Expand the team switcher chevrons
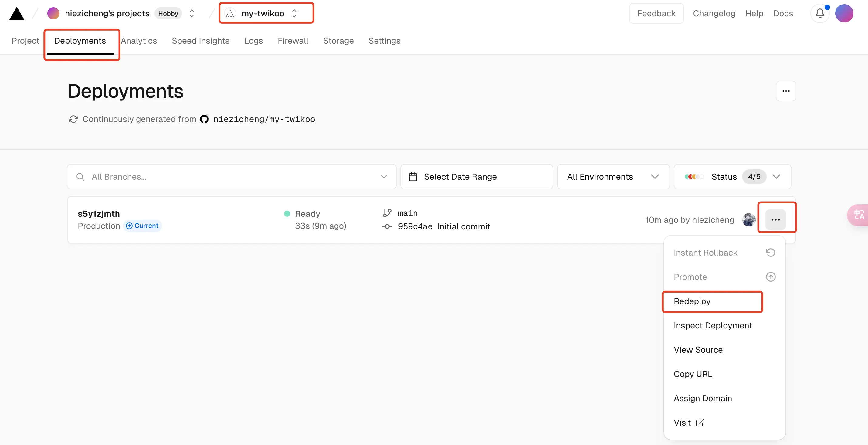This screenshot has height=445, width=868. [x=192, y=13]
